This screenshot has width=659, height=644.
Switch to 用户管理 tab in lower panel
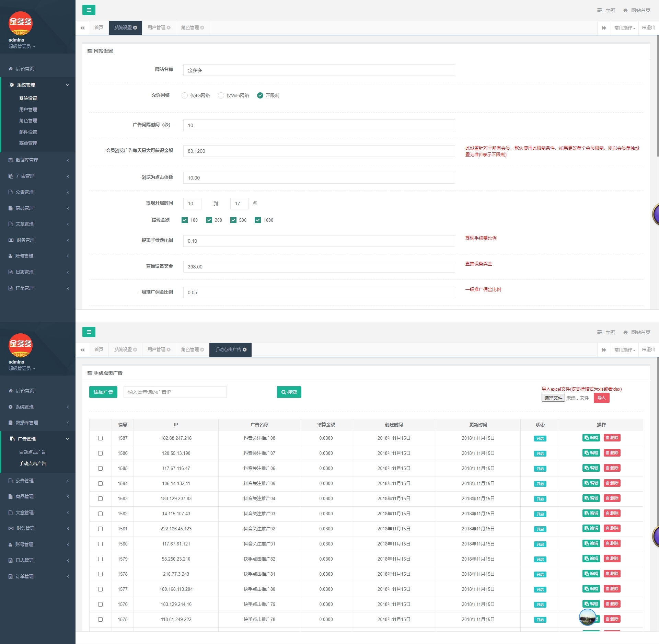click(159, 350)
